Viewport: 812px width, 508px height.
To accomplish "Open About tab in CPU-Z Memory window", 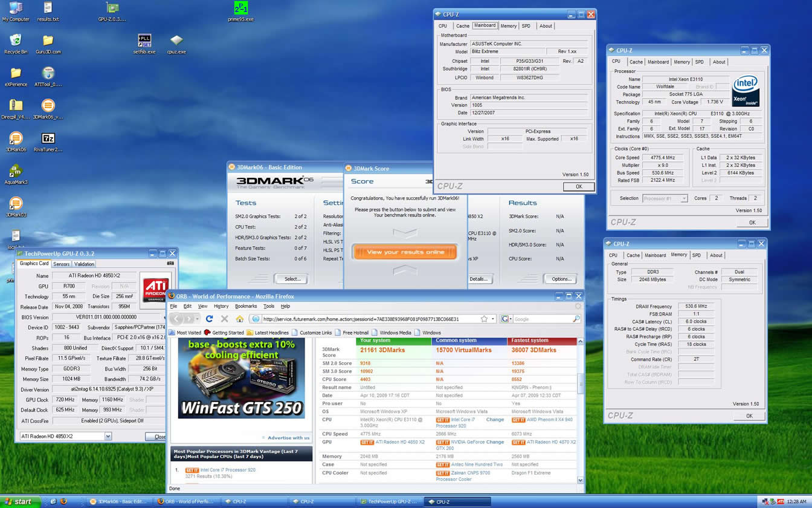I will pyautogui.click(x=716, y=255).
